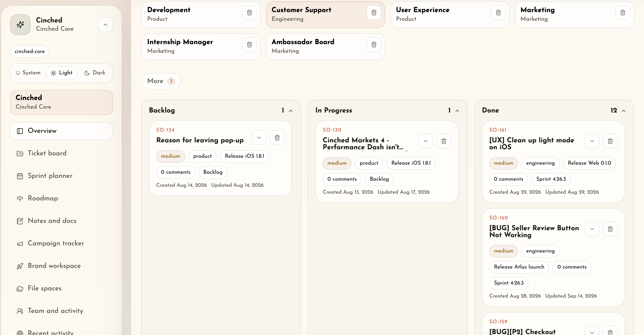Collapse the Done column

click(623, 111)
